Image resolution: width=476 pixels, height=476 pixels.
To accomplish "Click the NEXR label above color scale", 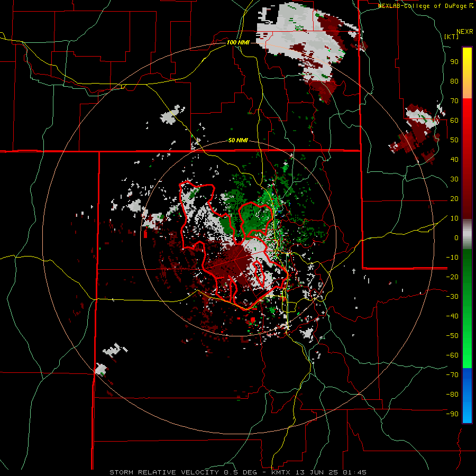I will tap(465, 32).
